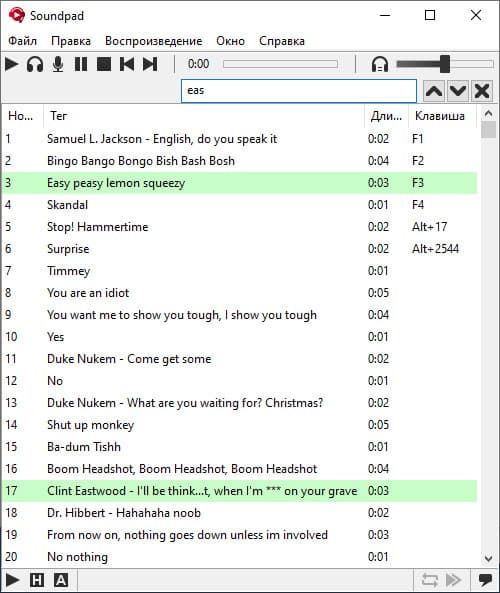Image resolution: width=500 pixels, height=593 pixels.
Task: Sort the list by the Клавиша column header
Action: click(x=440, y=116)
